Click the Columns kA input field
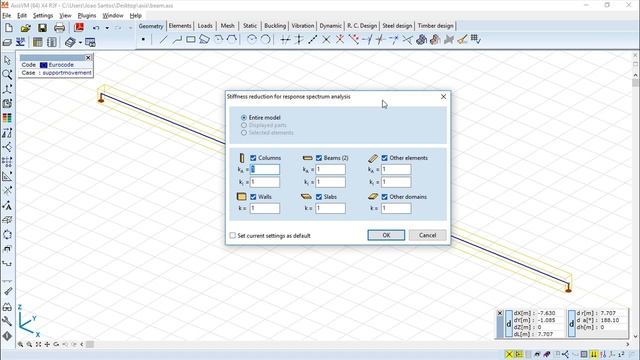This screenshot has height=360, width=640. pos(265,169)
